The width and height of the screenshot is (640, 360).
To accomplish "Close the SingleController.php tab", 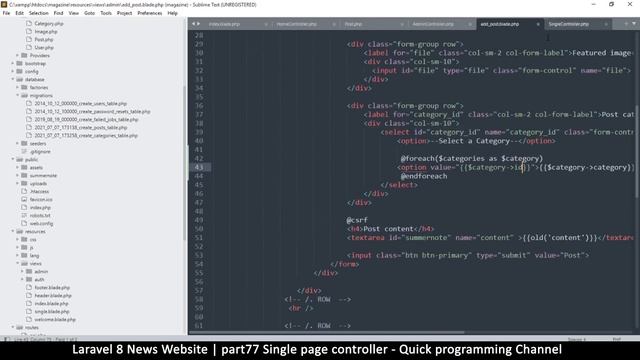I will click(606, 24).
